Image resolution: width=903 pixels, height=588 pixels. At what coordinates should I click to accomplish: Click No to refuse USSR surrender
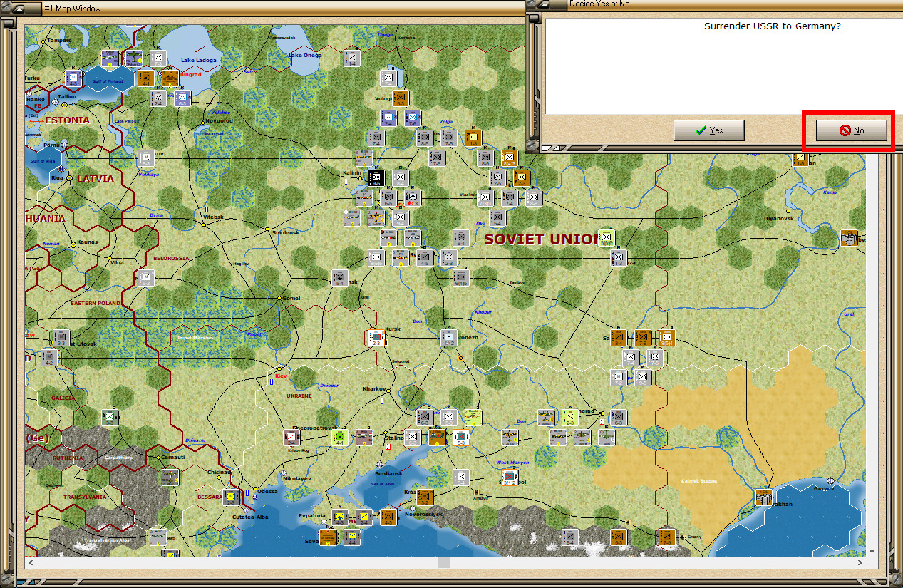tap(851, 130)
